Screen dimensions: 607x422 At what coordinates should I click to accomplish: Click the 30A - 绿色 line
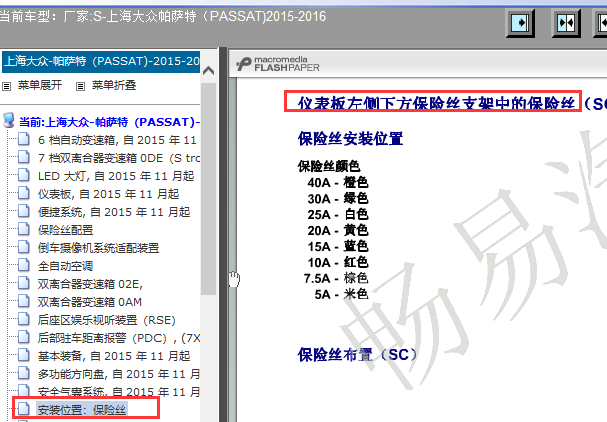click(x=338, y=199)
